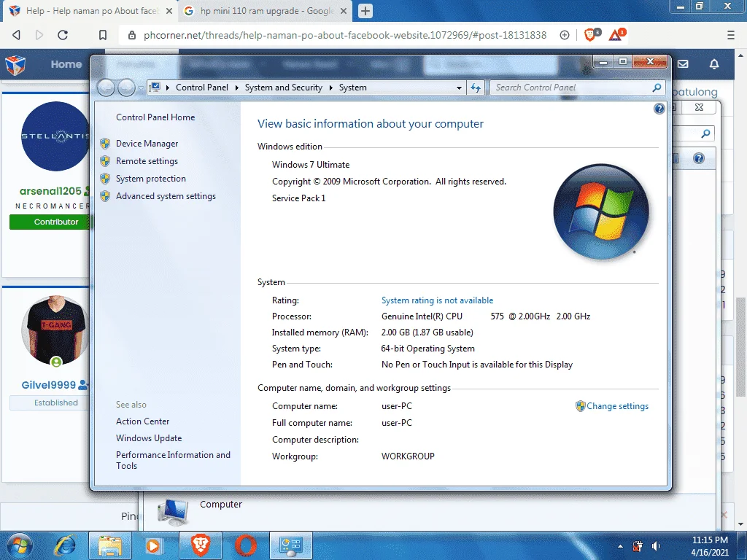Click the Brave browser forward button
Screen dimensions: 747x560
point(39,35)
